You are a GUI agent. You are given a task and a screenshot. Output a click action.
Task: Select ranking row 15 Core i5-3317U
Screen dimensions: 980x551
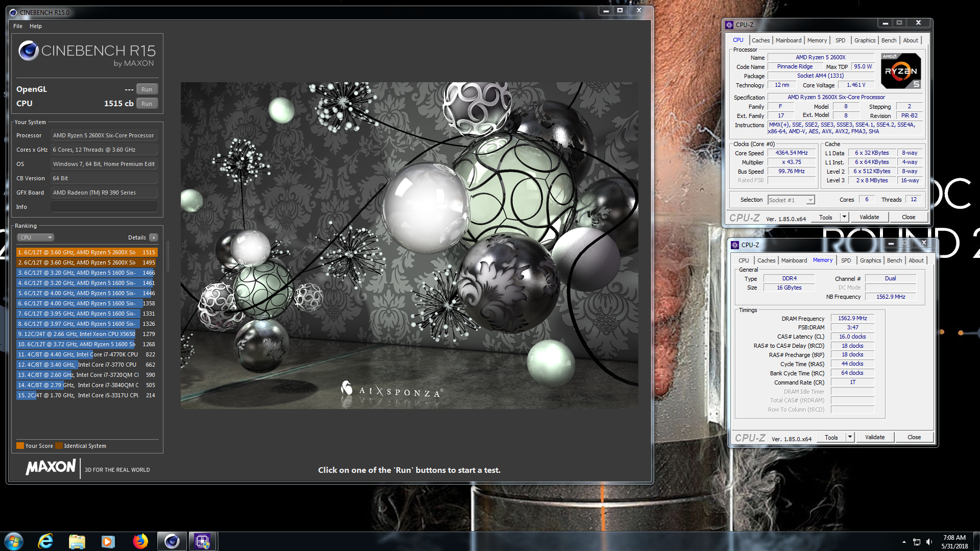(x=87, y=395)
